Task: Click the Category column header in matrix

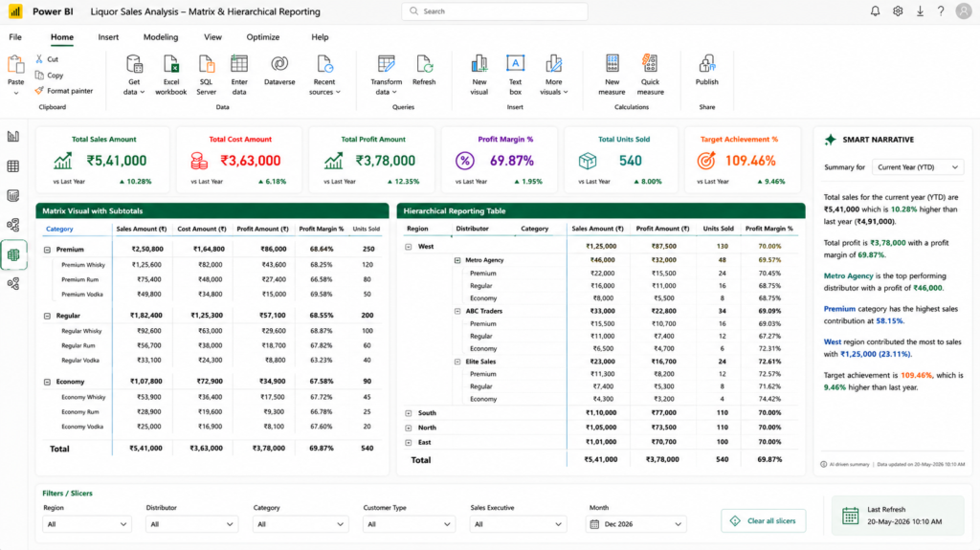Action: coord(59,229)
